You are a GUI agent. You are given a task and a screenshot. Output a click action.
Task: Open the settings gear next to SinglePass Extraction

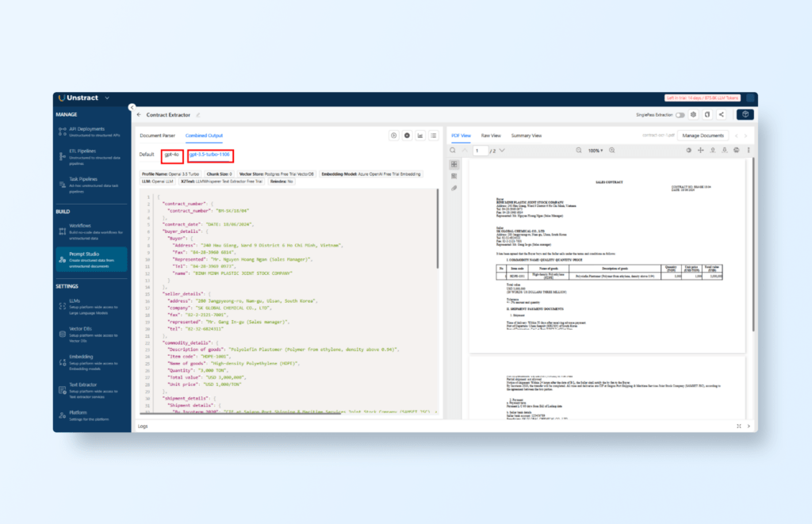click(694, 115)
